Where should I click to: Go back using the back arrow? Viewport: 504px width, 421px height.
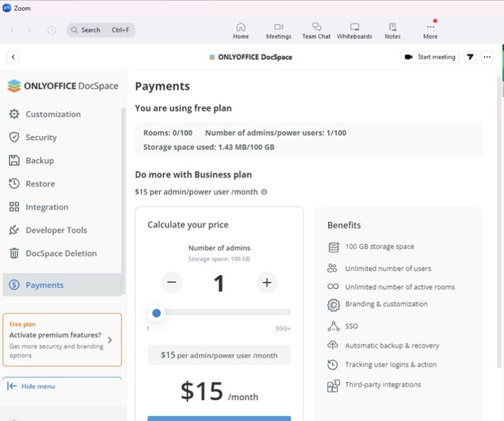13,57
